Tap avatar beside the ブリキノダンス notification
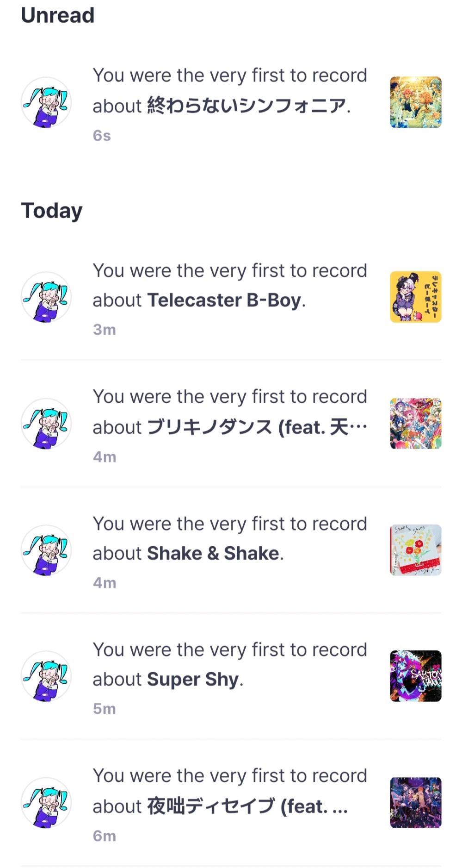The height and width of the screenshot is (868, 462). tap(46, 424)
